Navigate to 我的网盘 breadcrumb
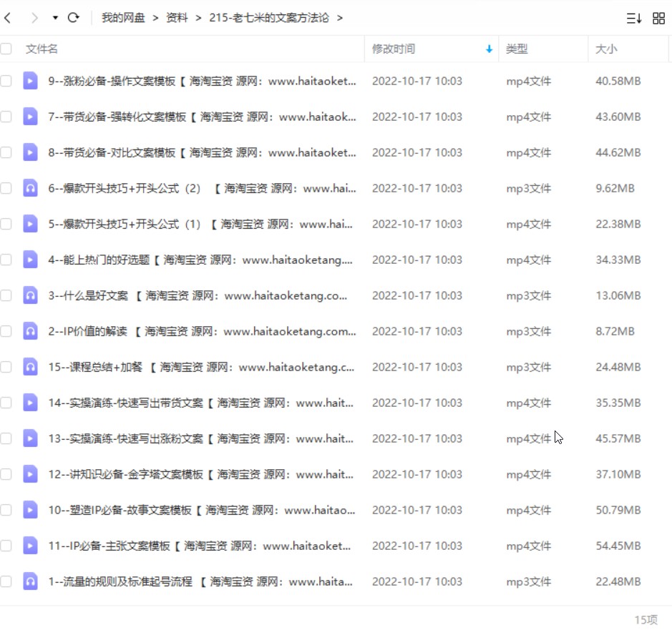The height and width of the screenshot is (630, 672). point(123,18)
